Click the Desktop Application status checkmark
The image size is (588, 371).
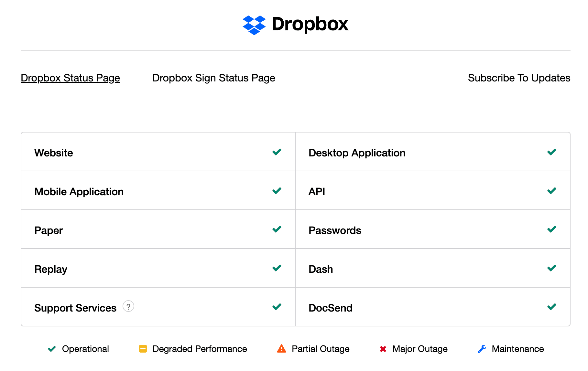(551, 152)
